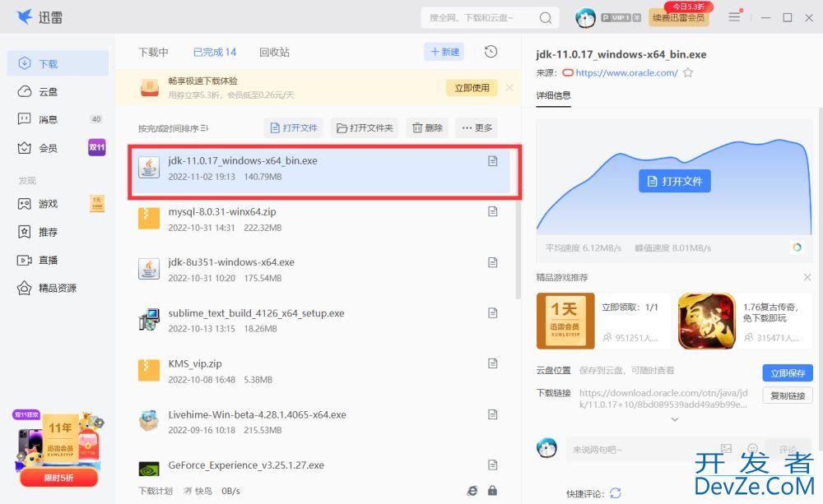Click the lock icon in status bar
The image size is (823, 504).
click(x=492, y=491)
